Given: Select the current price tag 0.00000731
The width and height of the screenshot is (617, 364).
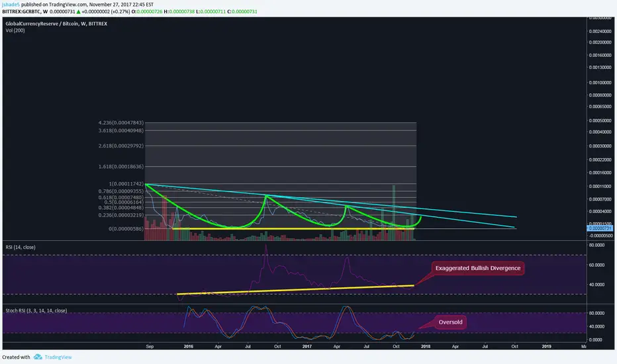Looking at the screenshot, I should (x=600, y=228).
